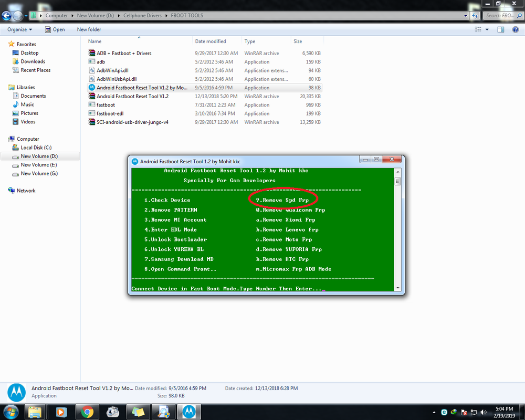Click the Forward navigation arrow in Explorer
Viewport: 525px width, 420px height.
coord(18,16)
